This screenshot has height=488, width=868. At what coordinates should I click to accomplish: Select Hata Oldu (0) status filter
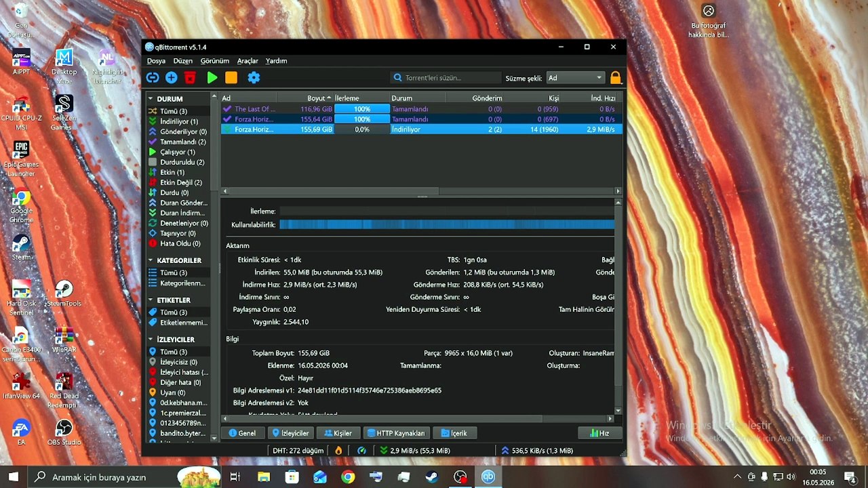(x=178, y=243)
